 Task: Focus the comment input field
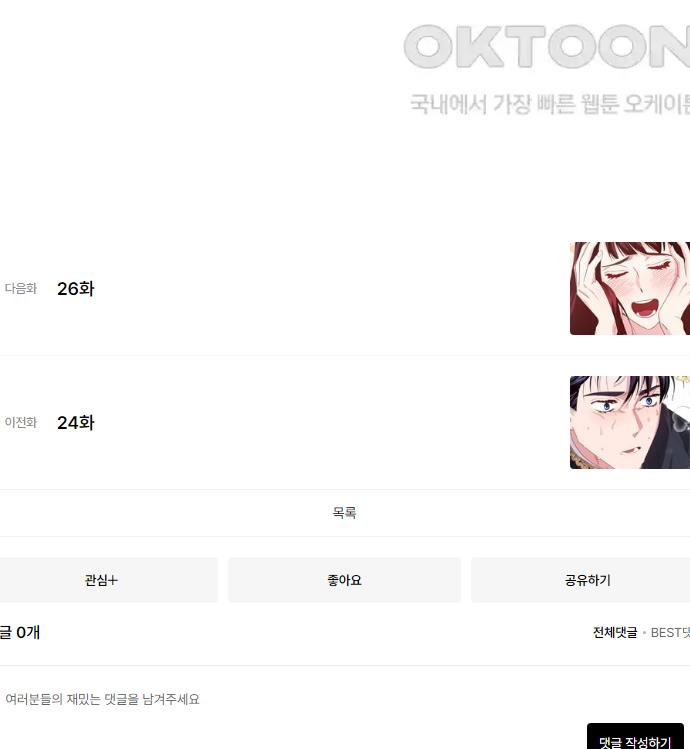[345, 699]
